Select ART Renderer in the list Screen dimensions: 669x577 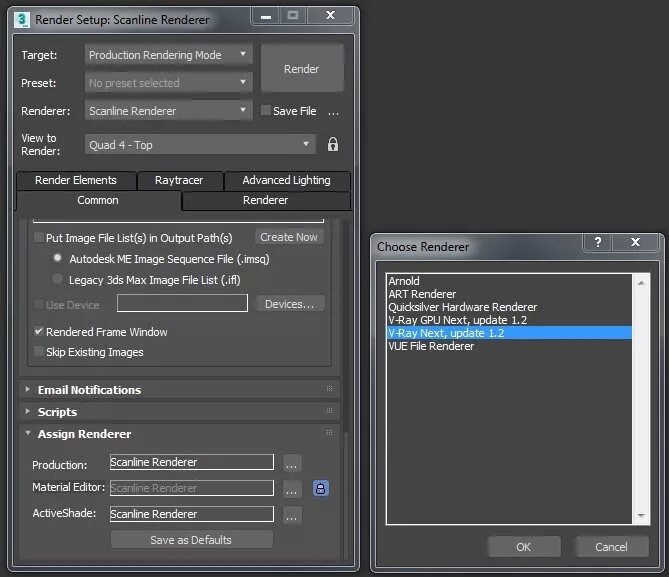point(509,294)
